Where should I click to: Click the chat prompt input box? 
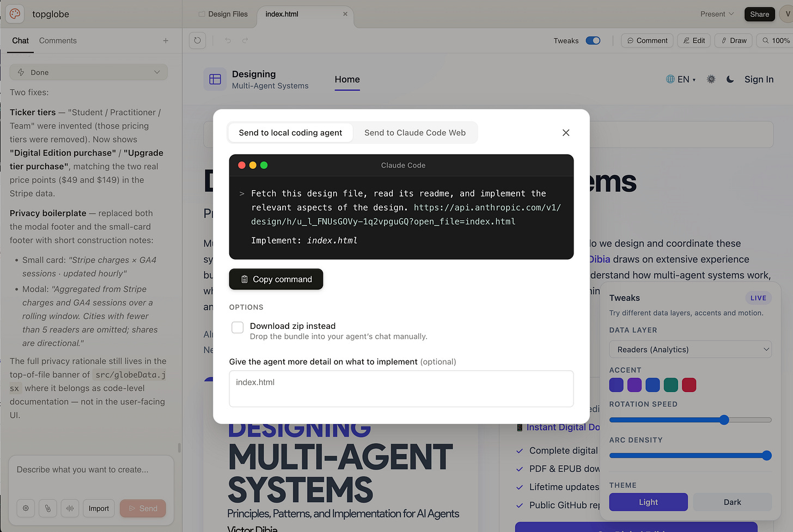coord(91,470)
